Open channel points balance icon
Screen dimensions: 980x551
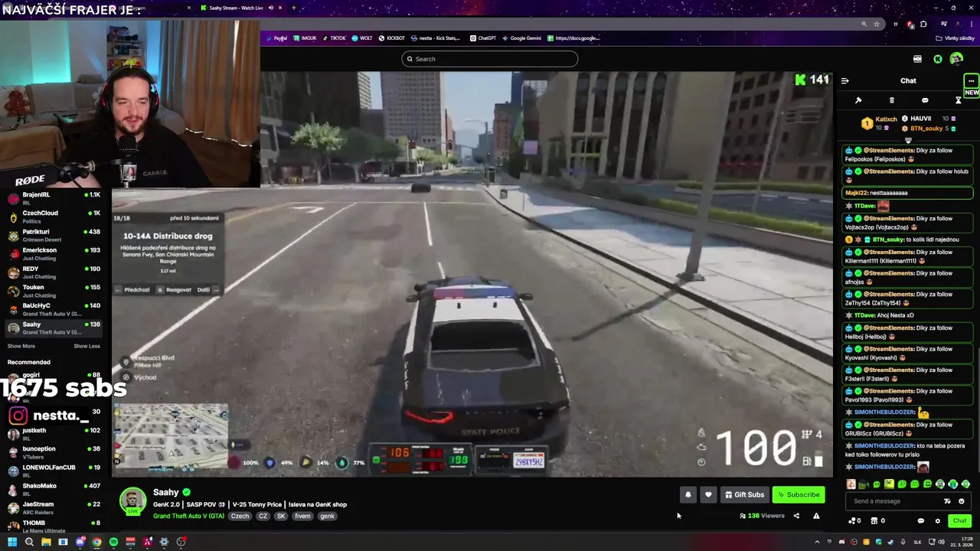(x=854, y=521)
